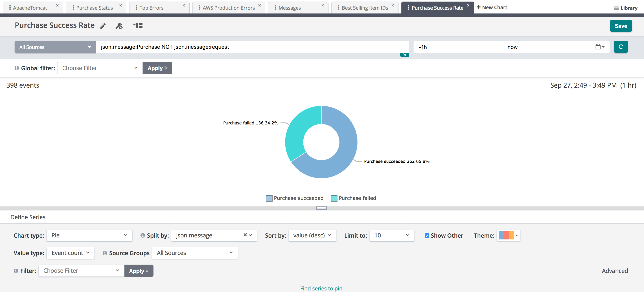Open the chart permissions key icon
This screenshot has width=644, height=292.
pos(119,26)
